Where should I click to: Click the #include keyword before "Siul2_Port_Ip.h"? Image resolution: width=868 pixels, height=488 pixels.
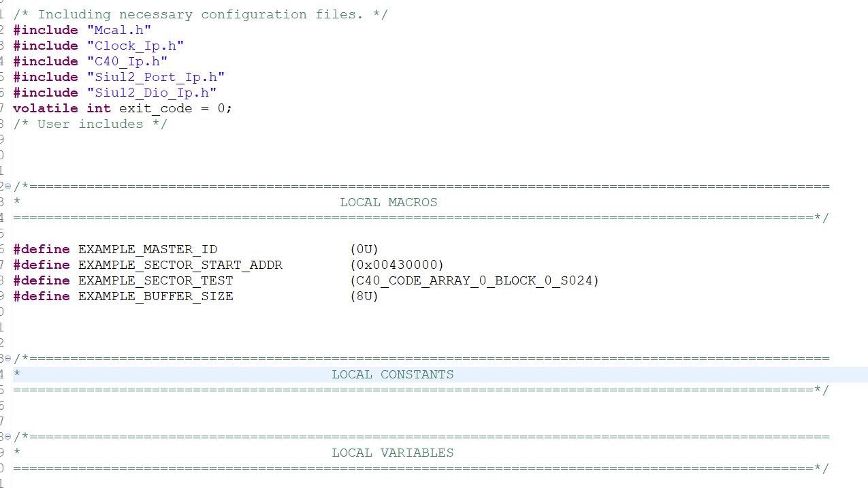pyautogui.click(x=46, y=77)
